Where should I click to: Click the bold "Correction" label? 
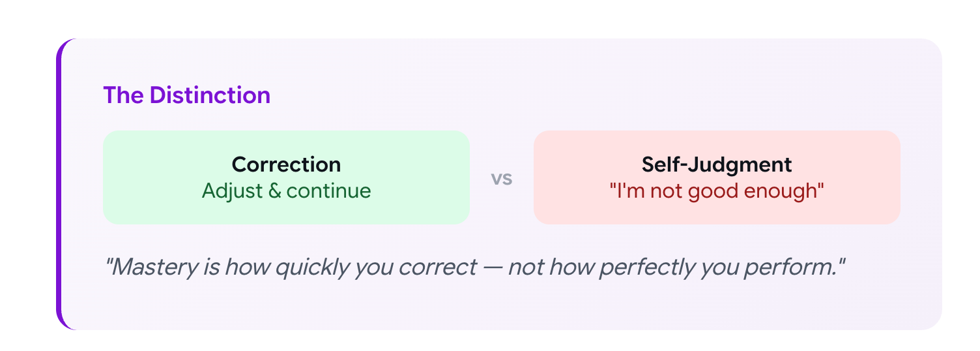tap(286, 164)
